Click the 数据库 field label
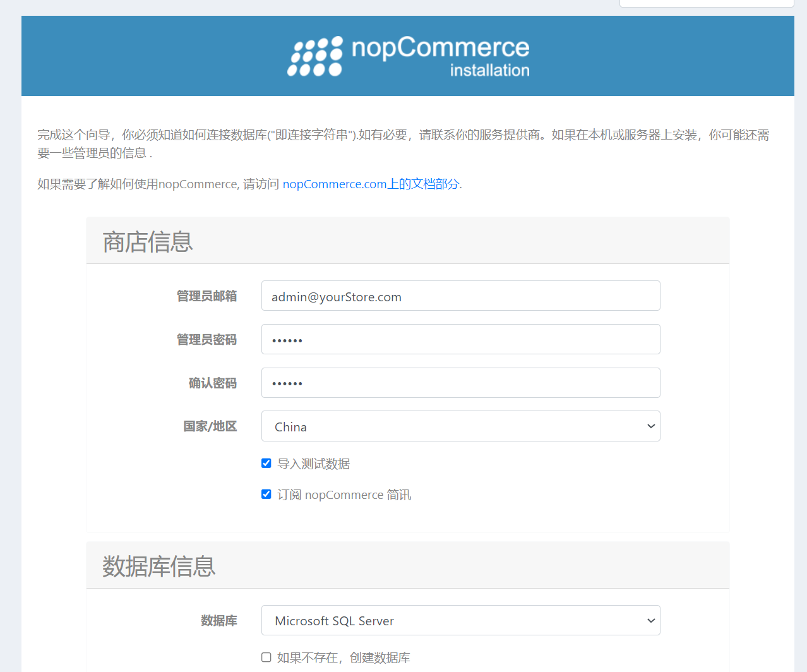This screenshot has width=807, height=672. coord(219,621)
